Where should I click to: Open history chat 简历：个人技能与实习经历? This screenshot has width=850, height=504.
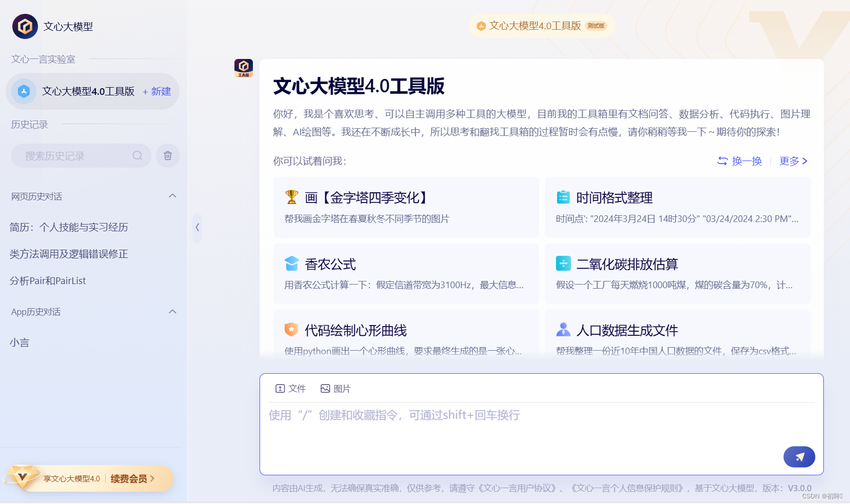click(x=69, y=227)
